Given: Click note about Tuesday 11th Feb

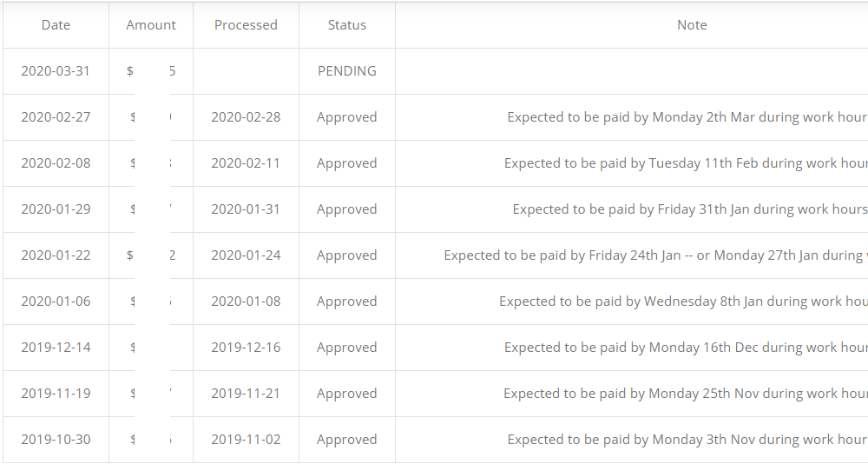Looking at the screenshot, I should click(x=686, y=163).
